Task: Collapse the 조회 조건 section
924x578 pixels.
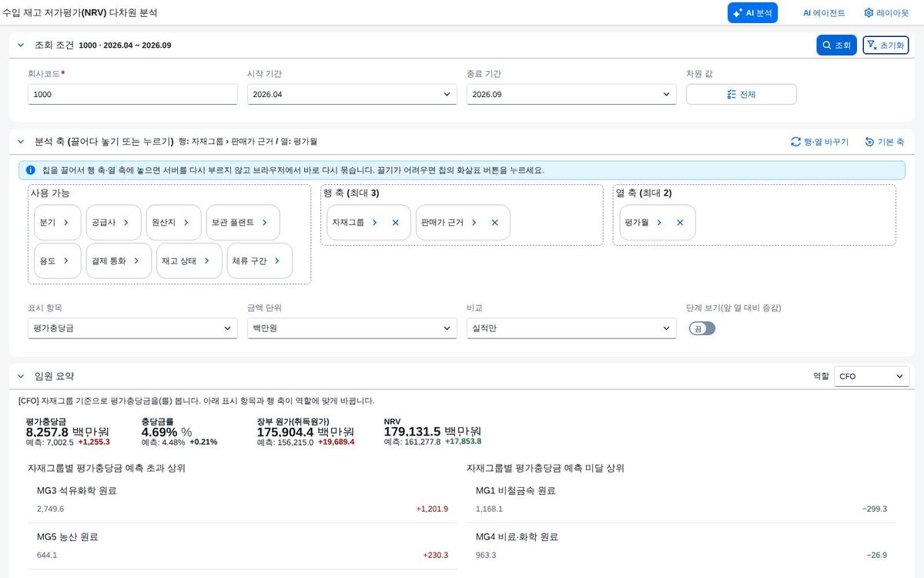Action: [x=21, y=45]
